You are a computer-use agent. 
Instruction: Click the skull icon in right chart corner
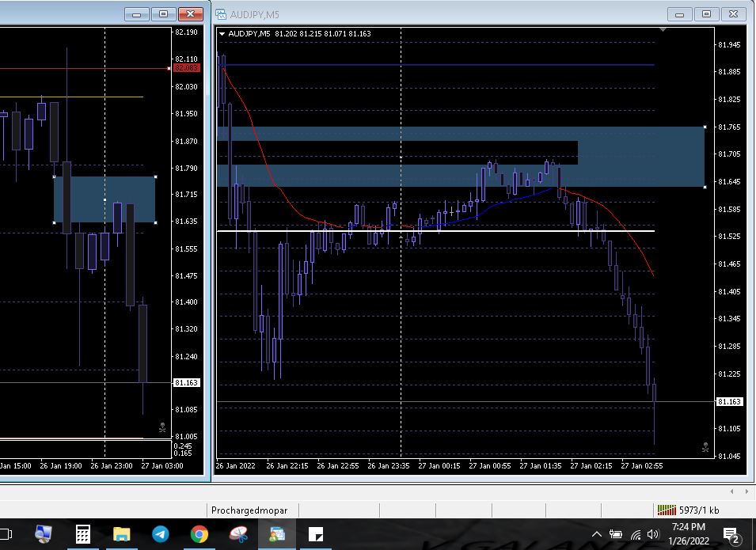[x=705, y=447]
